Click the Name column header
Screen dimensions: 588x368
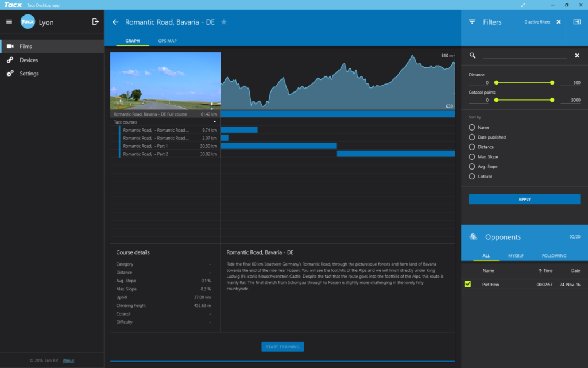click(x=488, y=270)
